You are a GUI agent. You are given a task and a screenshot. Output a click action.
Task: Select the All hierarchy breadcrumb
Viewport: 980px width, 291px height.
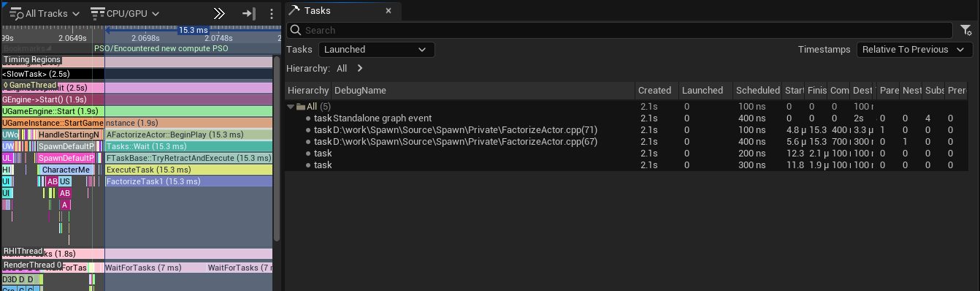click(x=342, y=68)
